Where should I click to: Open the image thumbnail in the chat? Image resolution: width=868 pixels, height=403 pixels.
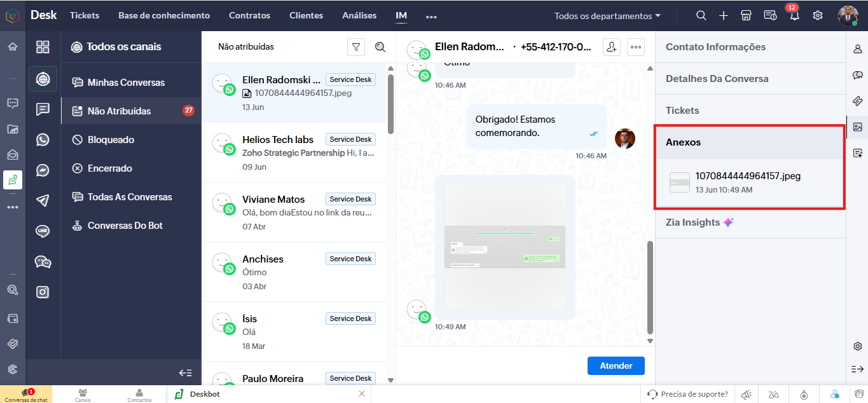point(504,246)
